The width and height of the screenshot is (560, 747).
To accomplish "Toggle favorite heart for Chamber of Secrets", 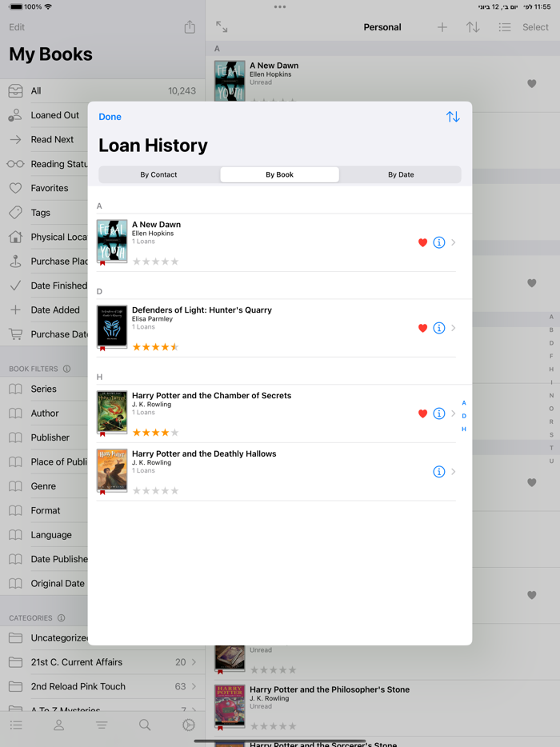I will pyautogui.click(x=422, y=413).
